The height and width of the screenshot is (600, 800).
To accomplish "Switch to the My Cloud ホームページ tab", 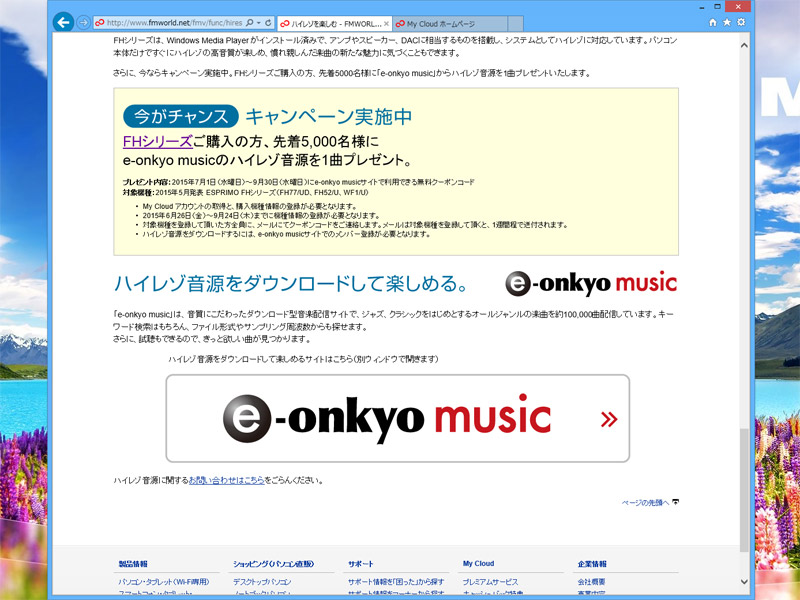I will [440, 23].
